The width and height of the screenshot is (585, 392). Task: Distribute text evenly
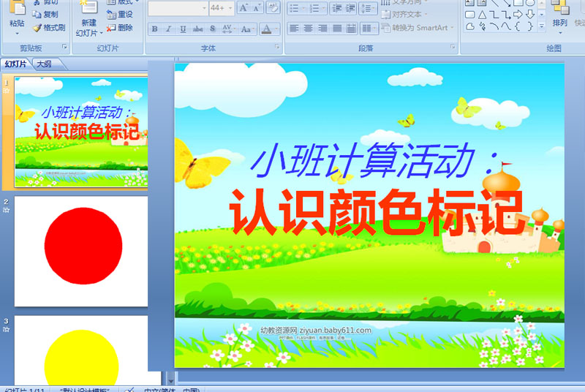pyautogui.click(x=351, y=29)
